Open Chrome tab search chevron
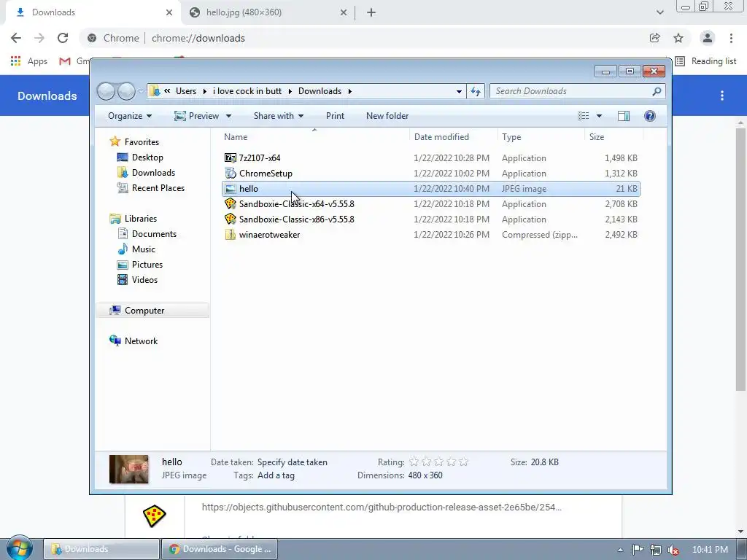The height and width of the screenshot is (560, 747). click(659, 12)
